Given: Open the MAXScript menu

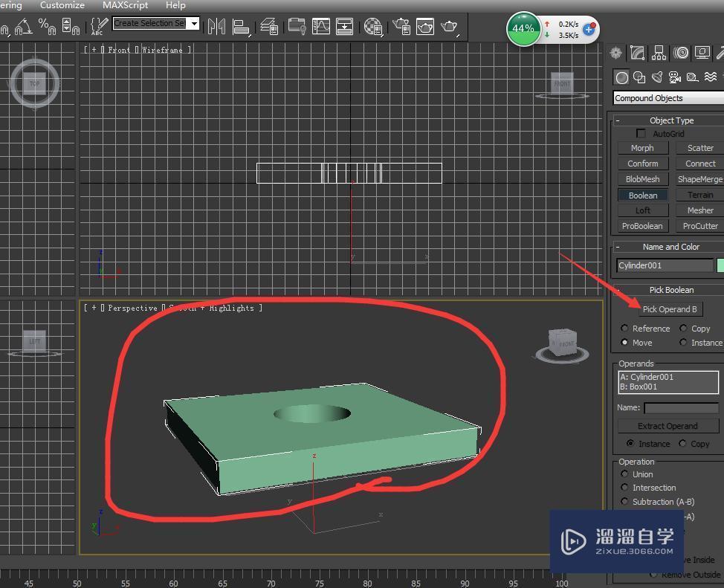Looking at the screenshot, I should tap(123, 5).
